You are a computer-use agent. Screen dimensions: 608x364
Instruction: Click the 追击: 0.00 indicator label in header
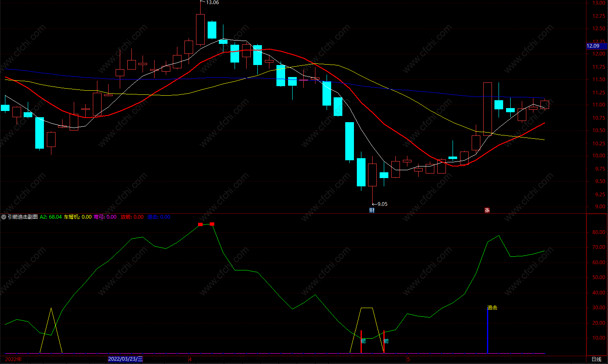159,217
